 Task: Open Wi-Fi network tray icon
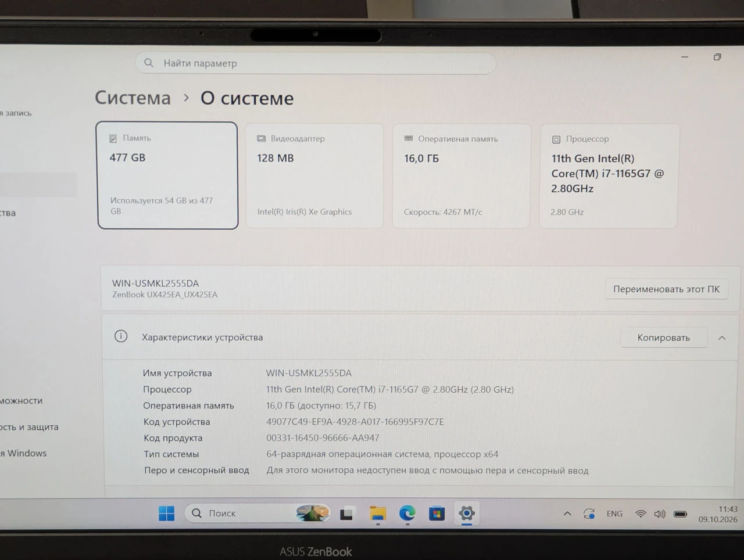point(641,514)
